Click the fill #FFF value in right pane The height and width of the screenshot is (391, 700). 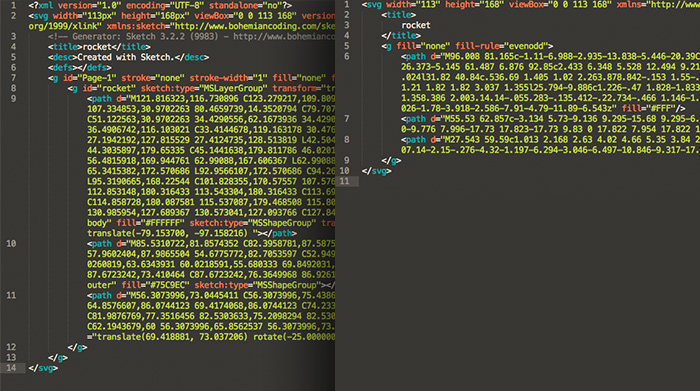pyautogui.click(x=649, y=108)
